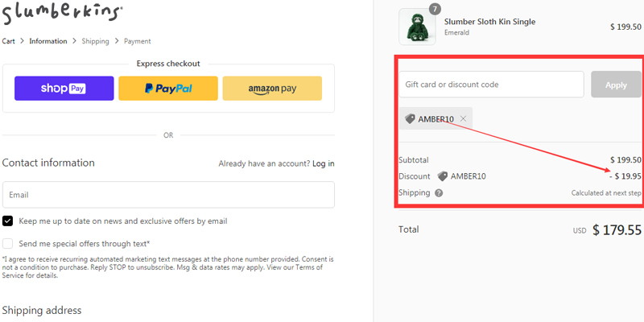This screenshot has height=322, width=644.
Task: Uncheck the news and exclusive offers checkbox
Action: click(7, 221)
